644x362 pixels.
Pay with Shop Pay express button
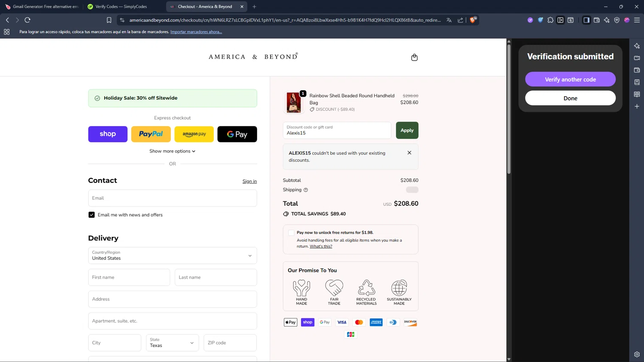click(x=108, y=134)
